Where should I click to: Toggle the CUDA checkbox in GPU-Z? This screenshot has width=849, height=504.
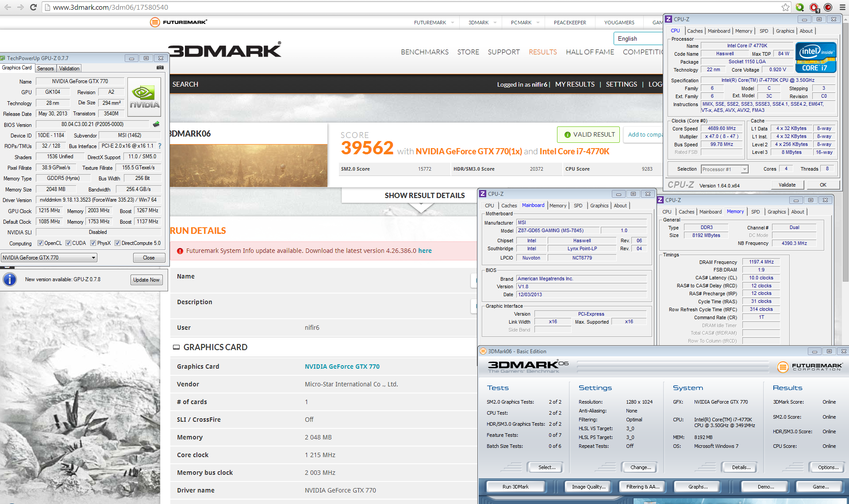(x=68, y=243)
